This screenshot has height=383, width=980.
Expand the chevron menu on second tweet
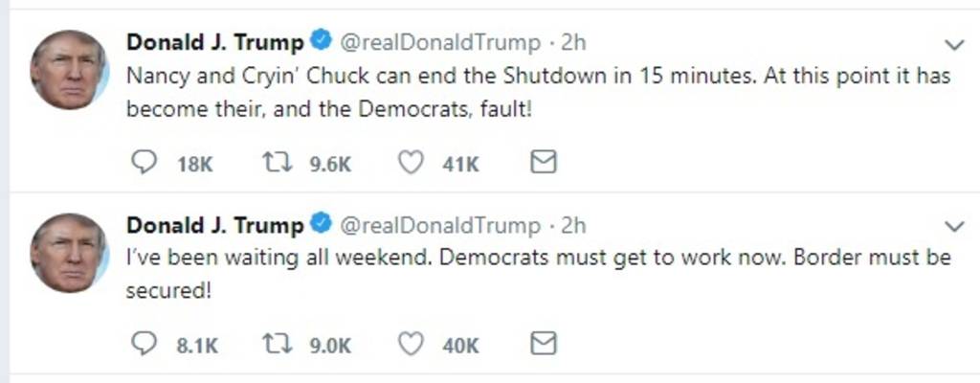[x=953, y=227]
